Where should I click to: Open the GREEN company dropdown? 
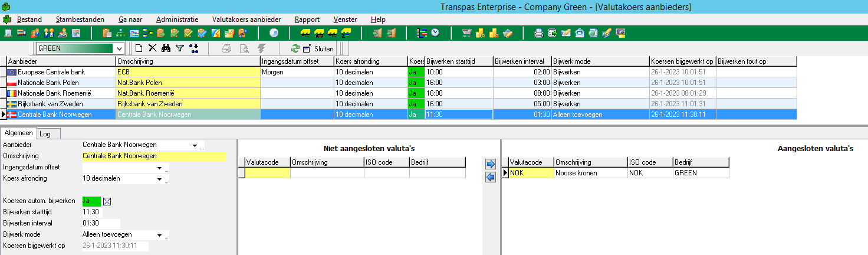coord(119,48)
